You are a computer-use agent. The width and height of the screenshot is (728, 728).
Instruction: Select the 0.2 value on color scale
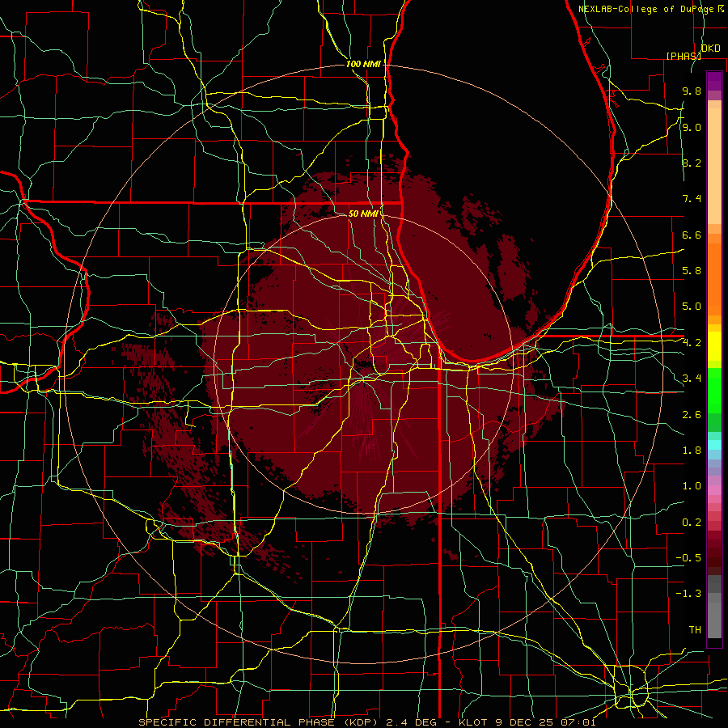pos(692,523)
